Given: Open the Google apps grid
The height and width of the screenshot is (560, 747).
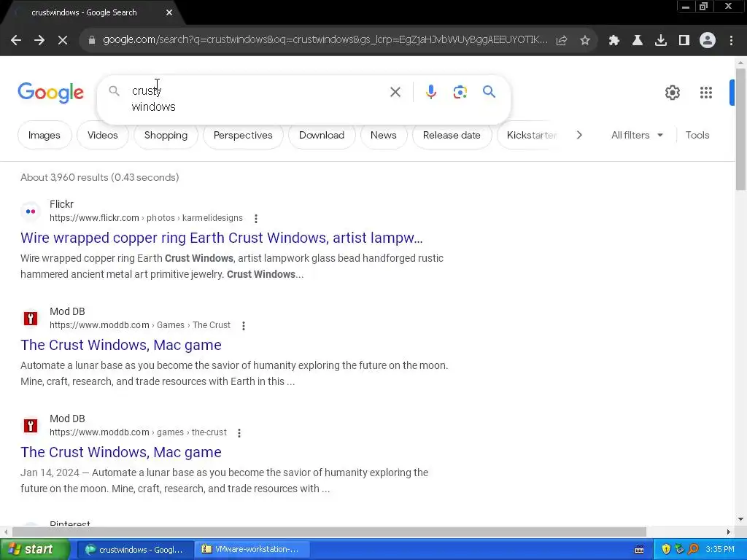Looking at the screenshot, I should tap(706, 93).
